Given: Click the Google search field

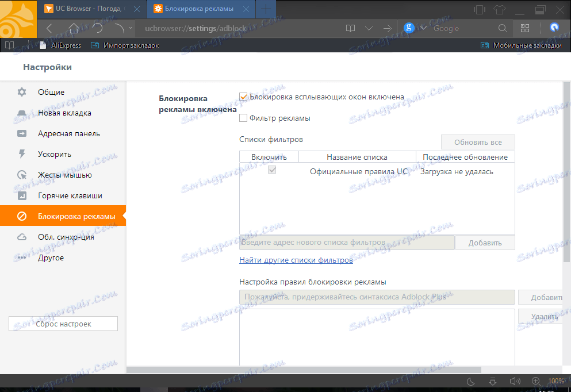Looking at the screenshot, I should point(462,28).
